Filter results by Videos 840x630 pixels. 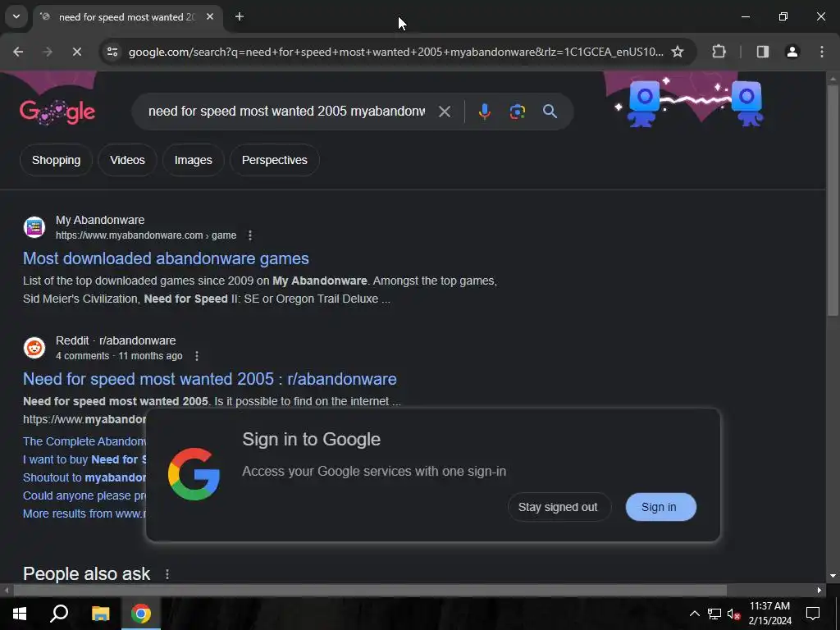(127, 160)
